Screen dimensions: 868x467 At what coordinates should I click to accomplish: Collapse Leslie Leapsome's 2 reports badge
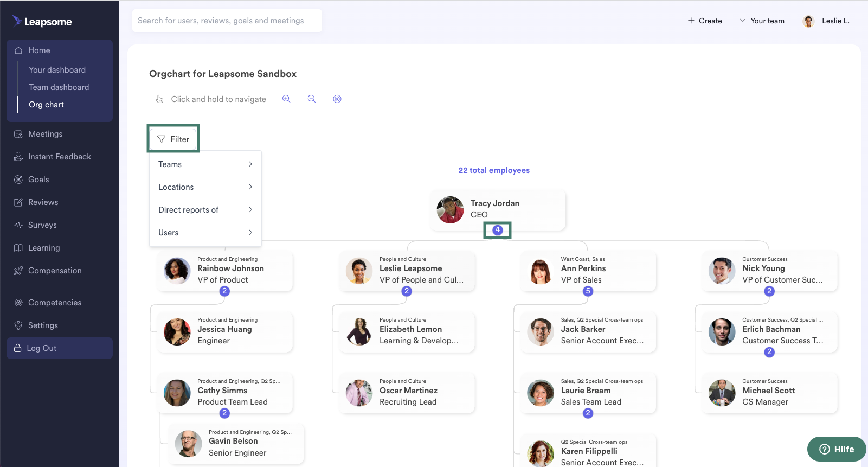(x=407, y=291)
